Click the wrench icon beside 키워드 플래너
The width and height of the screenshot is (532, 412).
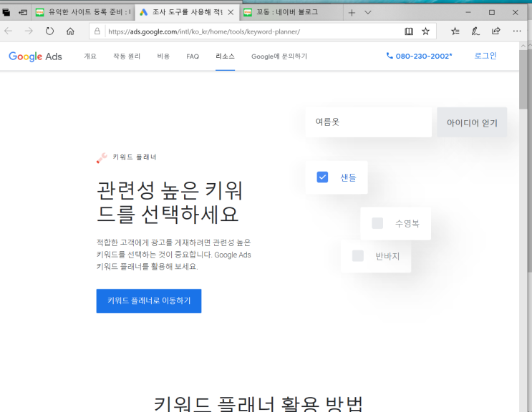(x=102, y=158)
